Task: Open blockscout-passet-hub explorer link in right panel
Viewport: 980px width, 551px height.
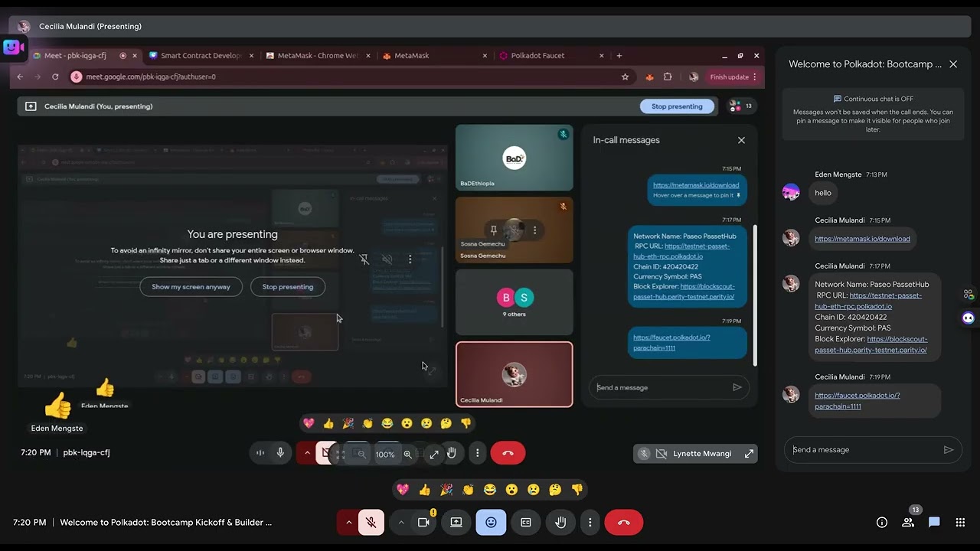Action: [x=871, y=344]
